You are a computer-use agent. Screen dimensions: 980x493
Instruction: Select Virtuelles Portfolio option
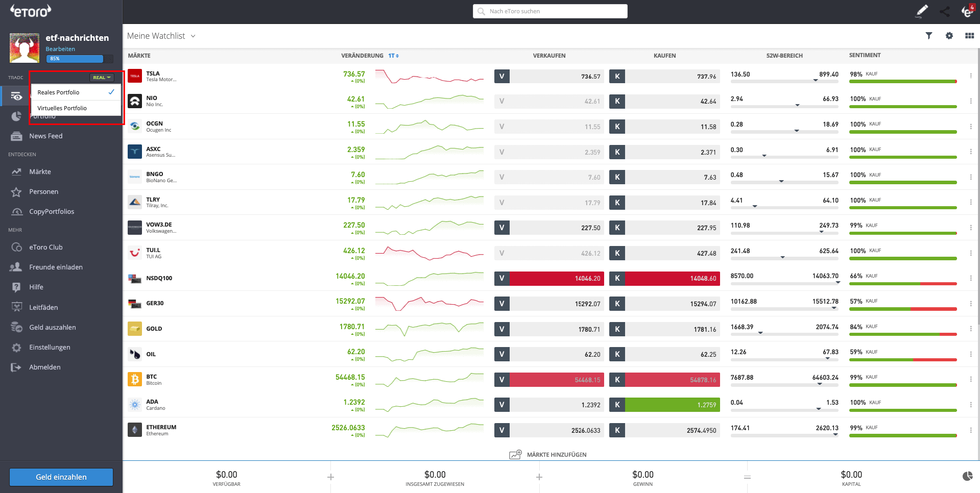[76, 108]
